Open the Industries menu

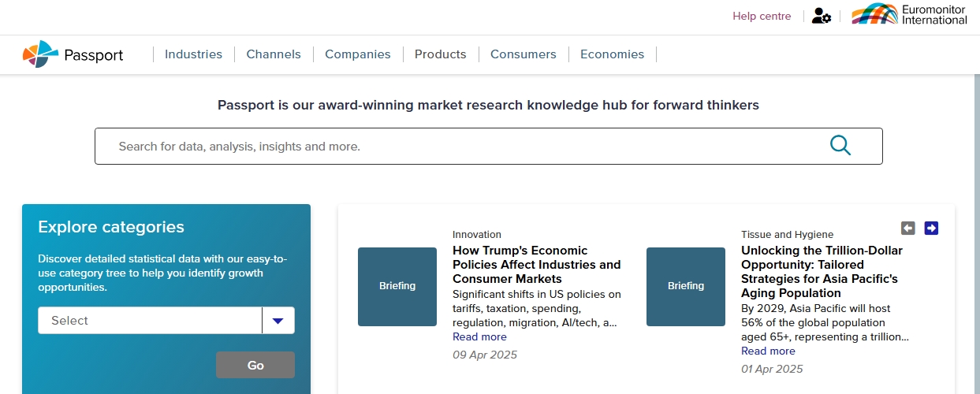click(x=193, y=54)
